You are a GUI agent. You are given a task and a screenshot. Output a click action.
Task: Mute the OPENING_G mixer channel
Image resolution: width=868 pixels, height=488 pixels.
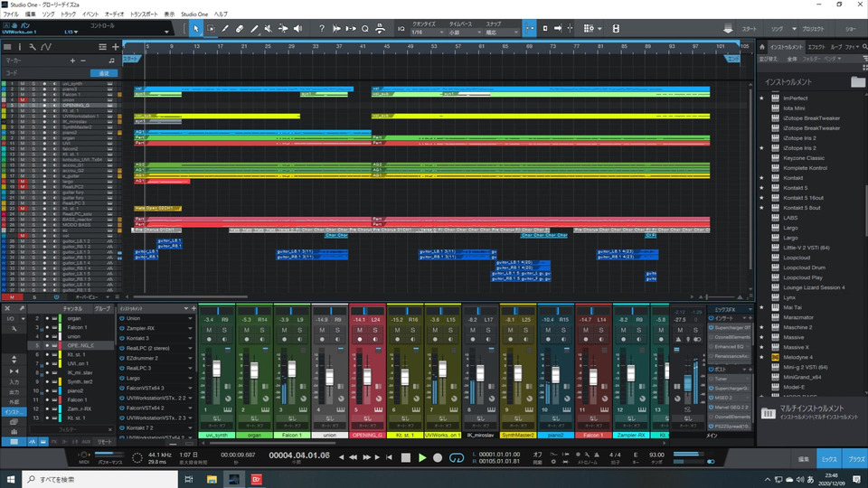(x=360, y=330)
